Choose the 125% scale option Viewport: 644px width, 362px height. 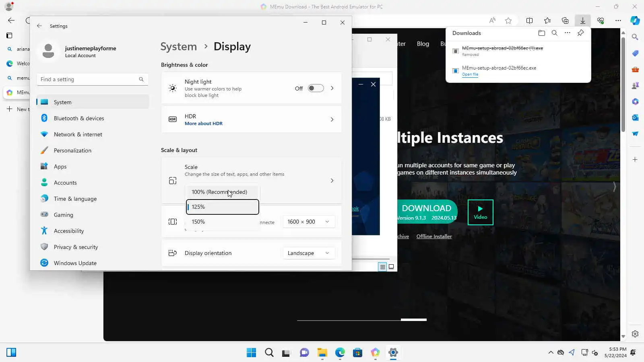pyautogui.click(x=222, y=207)
